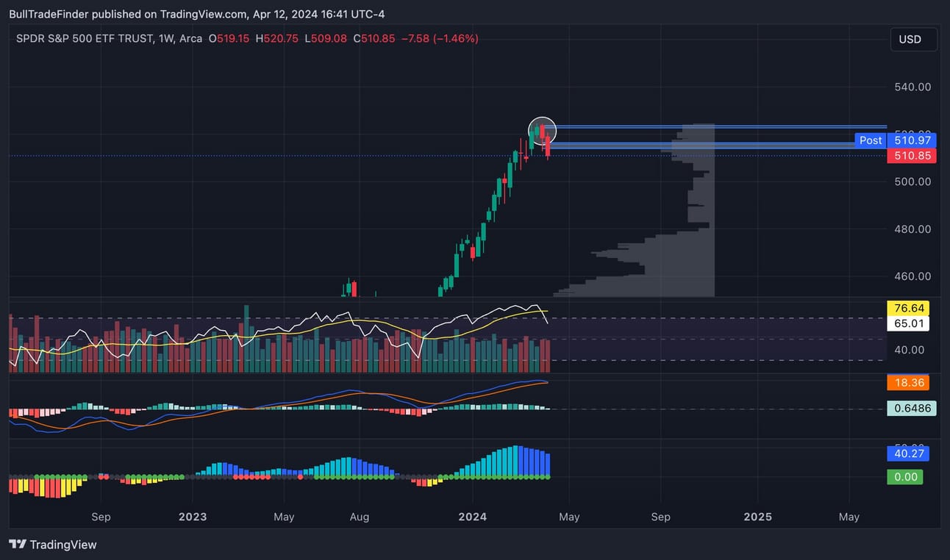Click the May label after 2025
The height and width of the screenshot is (560, 950).
[x=849, y=517]
